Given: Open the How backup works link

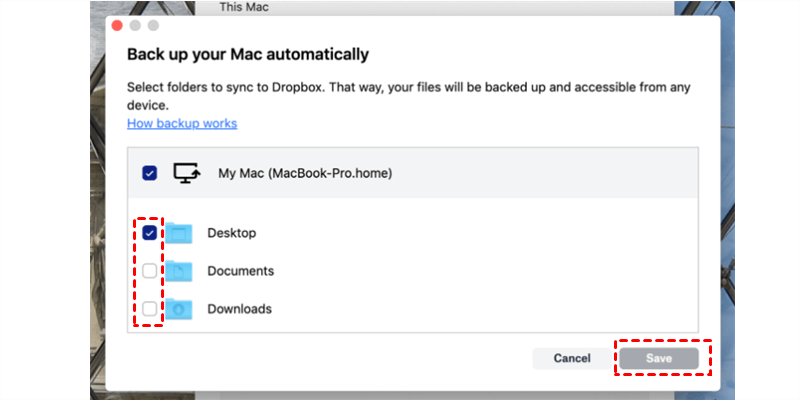Looking at the screenshot, I should (182, 124).
